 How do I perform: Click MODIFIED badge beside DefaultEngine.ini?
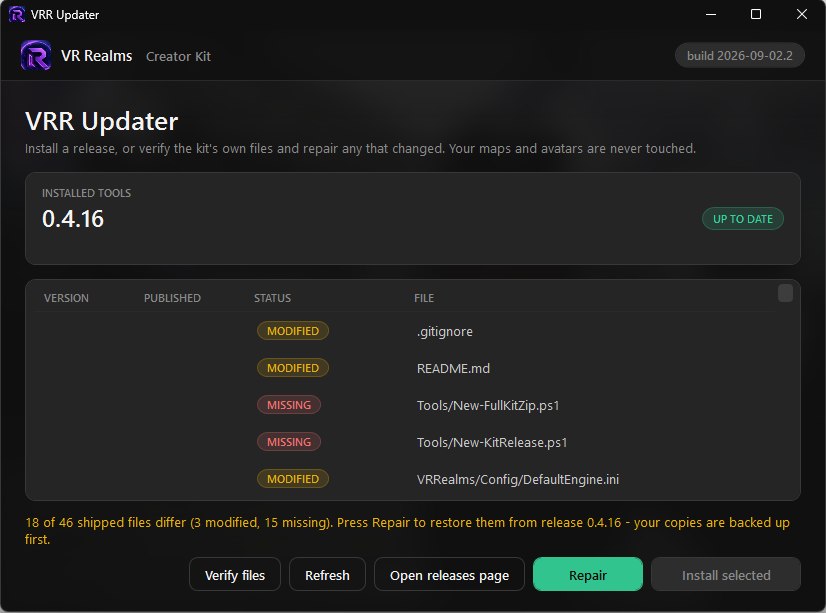[x=293, y=478]
